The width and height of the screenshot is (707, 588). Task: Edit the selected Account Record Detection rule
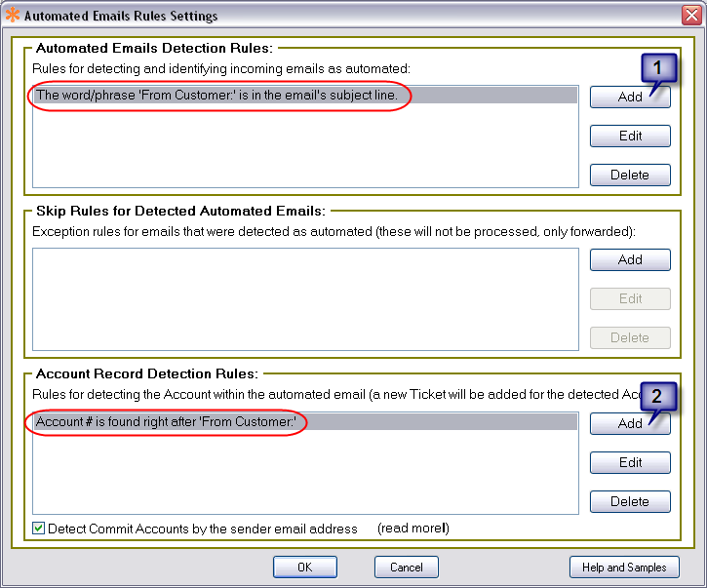tap(630, 462)
